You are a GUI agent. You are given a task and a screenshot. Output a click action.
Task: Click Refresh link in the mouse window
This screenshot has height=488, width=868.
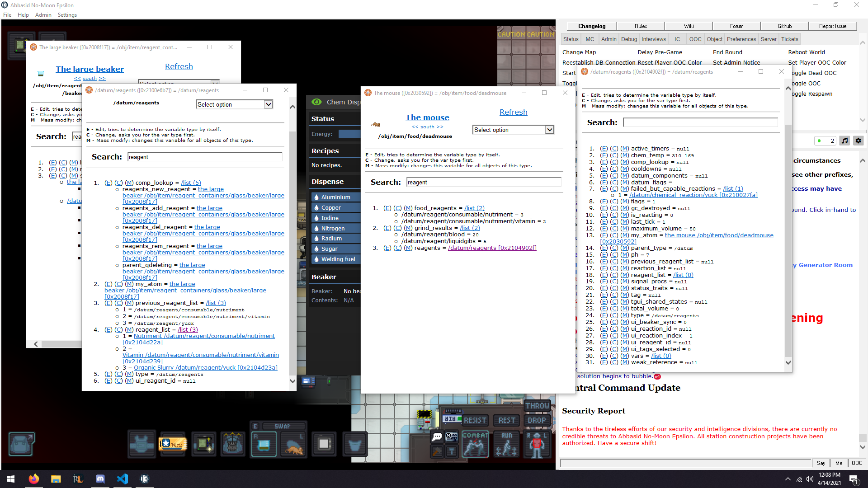513,112
